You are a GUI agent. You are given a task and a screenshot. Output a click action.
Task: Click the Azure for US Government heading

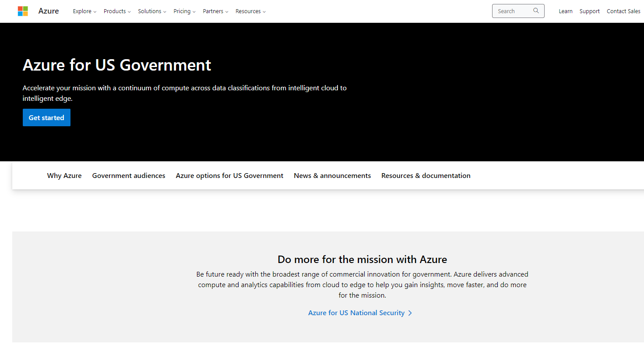(x=117, y=65)
